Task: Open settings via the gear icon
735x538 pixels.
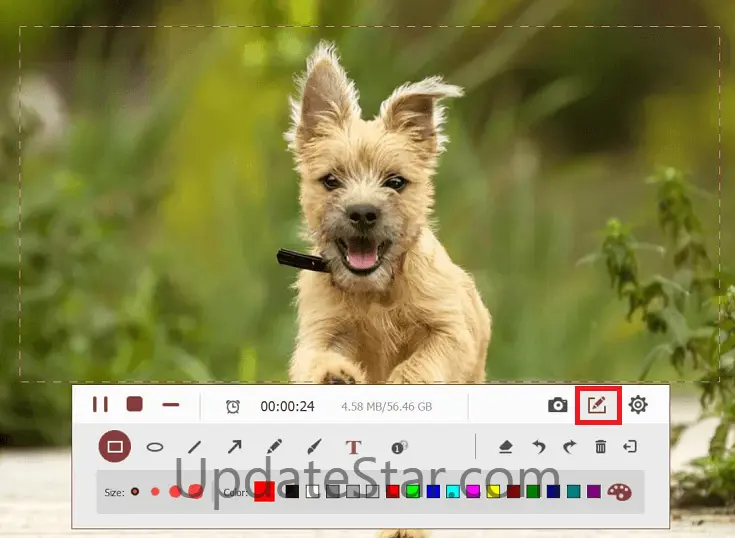Action: tap(638, 405)
